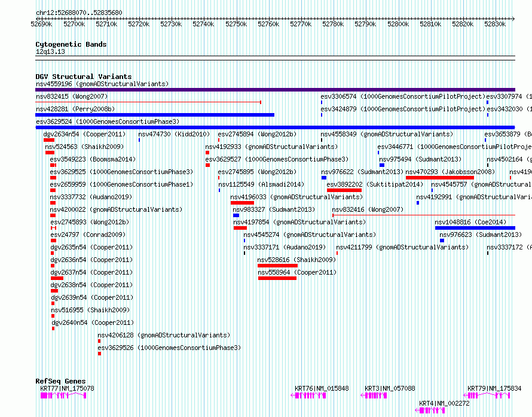532x417 pixels.
Task: Select the dark purple nsv4559196 variant bar
Action: point(275,90)
